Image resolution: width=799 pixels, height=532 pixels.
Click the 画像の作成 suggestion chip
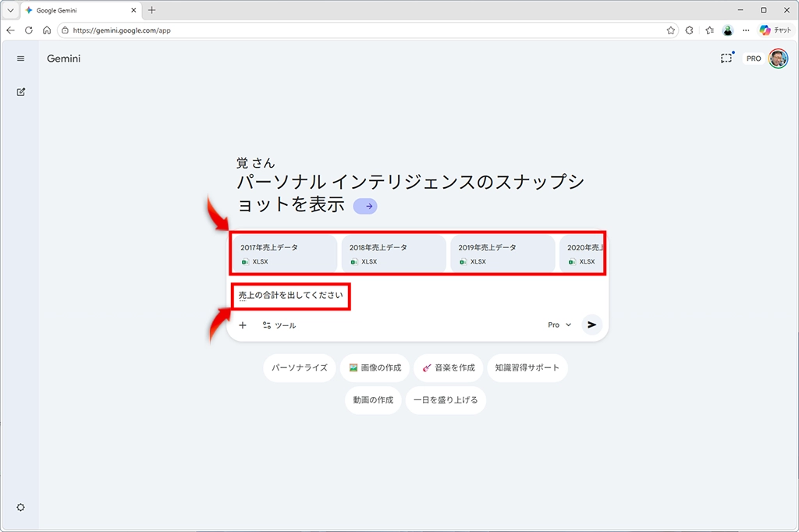(375, 367)
